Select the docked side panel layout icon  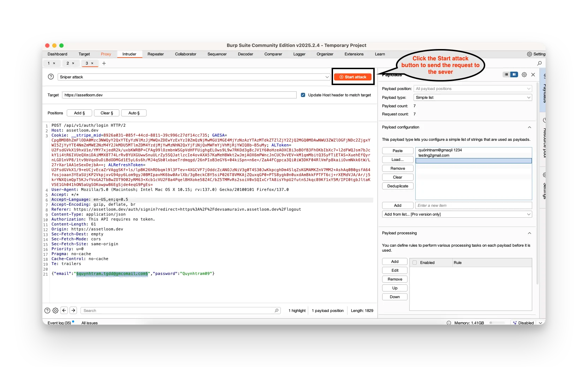pos(514,74)
